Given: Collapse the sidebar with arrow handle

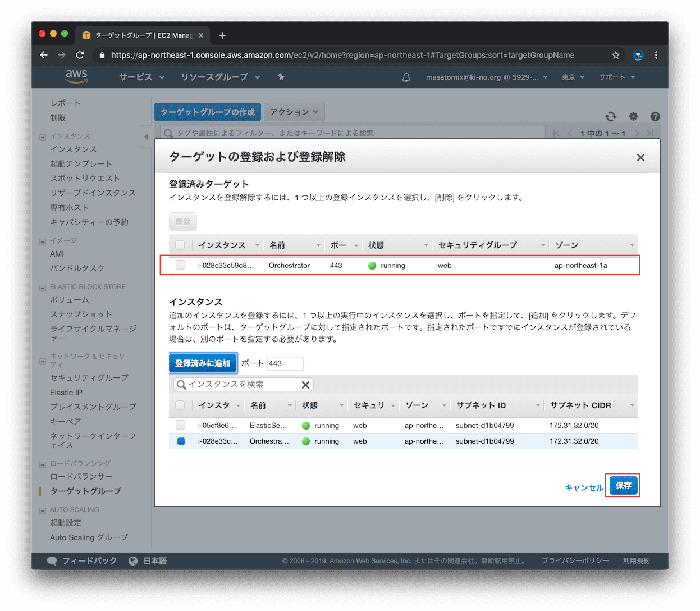Looking at the screenshot, I should (x=146, y=136).
